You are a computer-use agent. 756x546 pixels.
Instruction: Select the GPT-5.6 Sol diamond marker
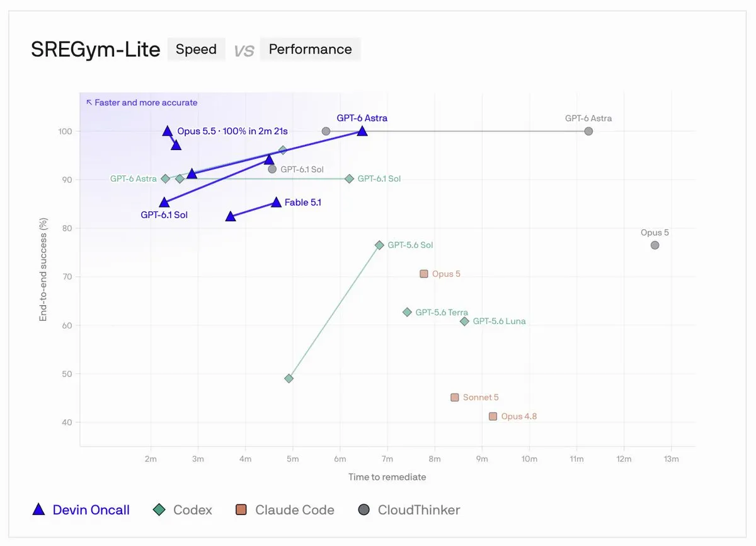(379, 245)
